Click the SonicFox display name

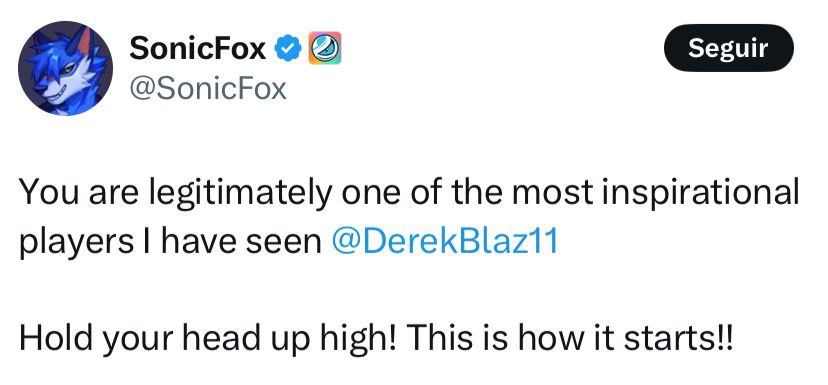click(x=198, y=49)
